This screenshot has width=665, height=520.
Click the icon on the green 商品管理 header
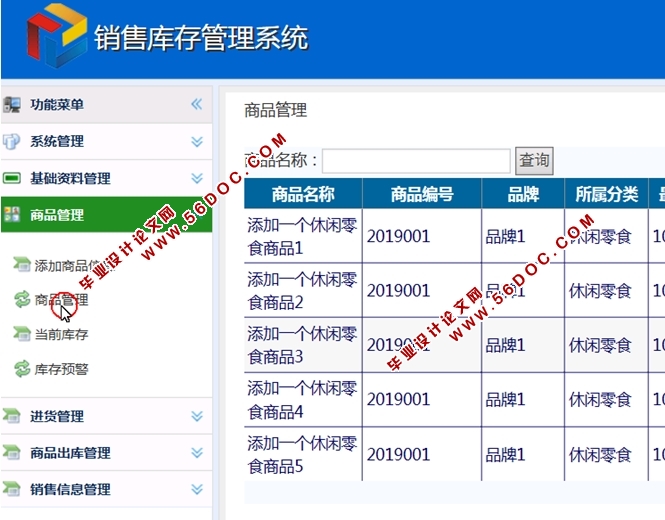pos(11,214)
